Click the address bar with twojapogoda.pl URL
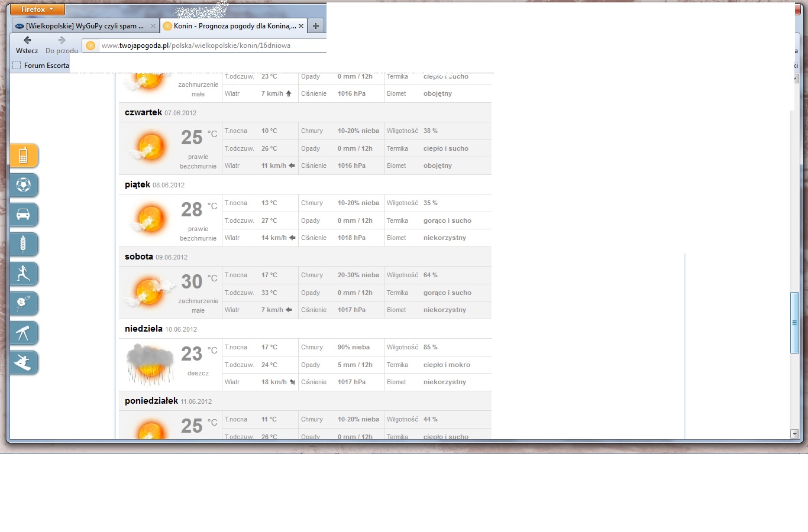Screen dimensions: 808x532 tap(207, 46)
